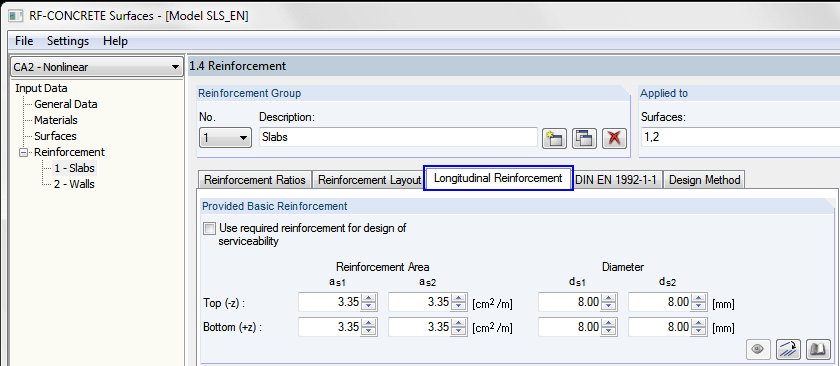Screen dimensions: 840x366
Task: Copy the current reinforcement group icon
Action: pyautogui.click(x=584, y=138)
